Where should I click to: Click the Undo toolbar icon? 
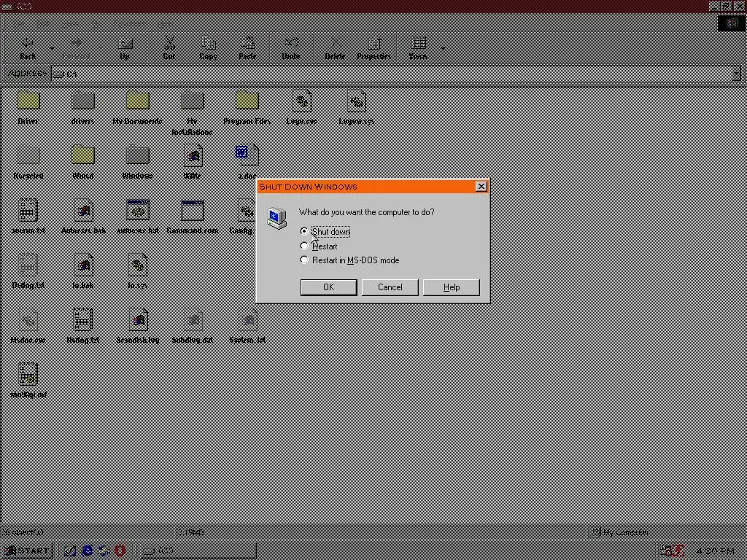click(x=291, y=47)
